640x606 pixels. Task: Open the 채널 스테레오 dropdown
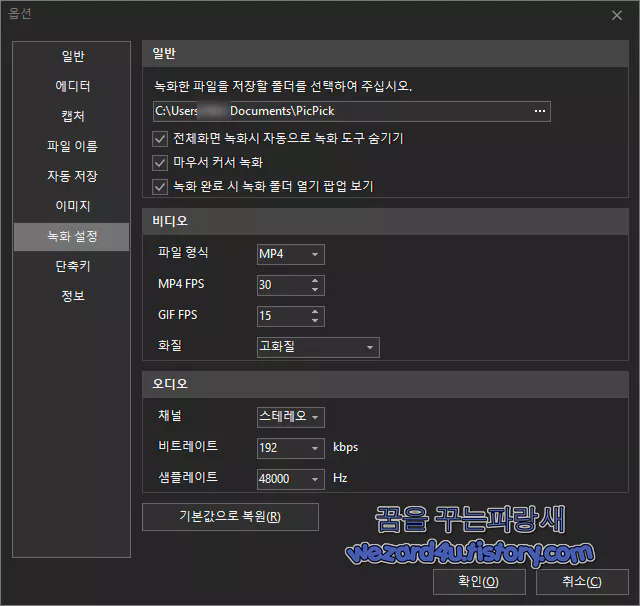[x=291, y=417]
